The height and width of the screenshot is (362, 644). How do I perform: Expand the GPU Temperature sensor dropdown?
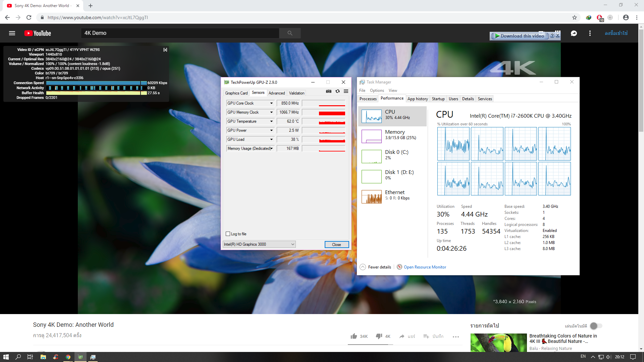click(271, 121)
